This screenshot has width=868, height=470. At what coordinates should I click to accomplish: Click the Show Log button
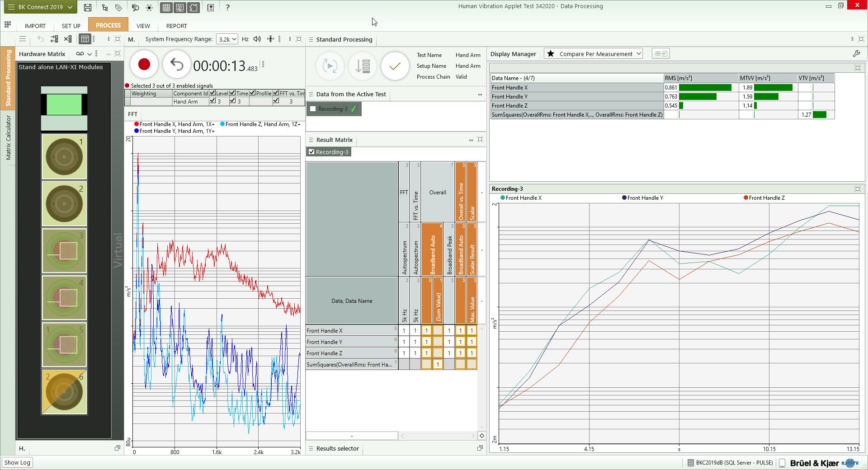(x=17, y=462)
